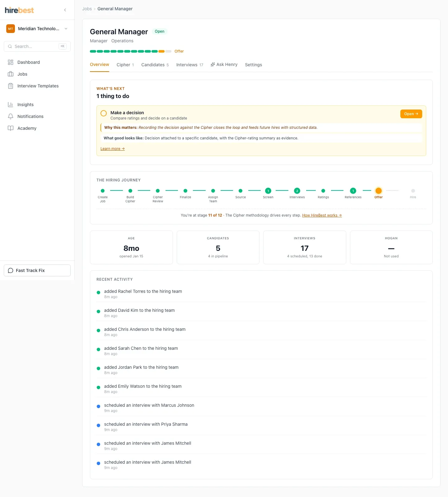Click the References stage marker
The height and width of the screenshot is (497, 448).
353,191
